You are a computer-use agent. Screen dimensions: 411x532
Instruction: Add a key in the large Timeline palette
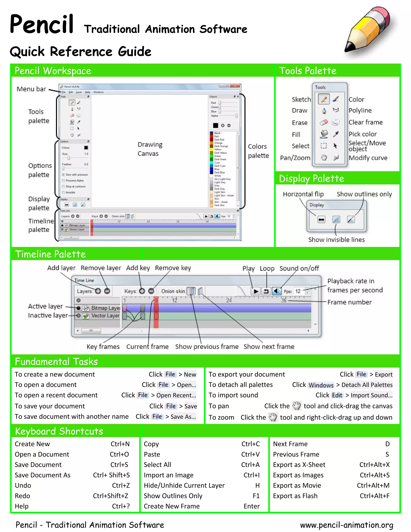(142, 291)
